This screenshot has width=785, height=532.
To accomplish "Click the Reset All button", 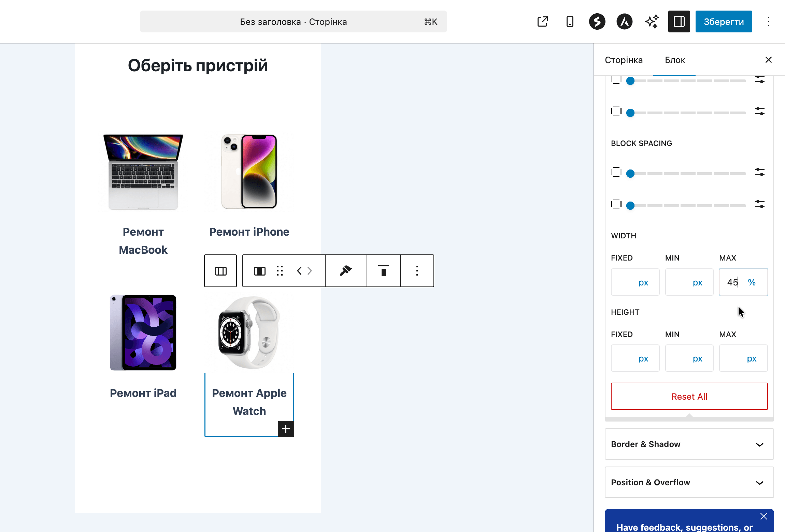I will coord(689,396).
